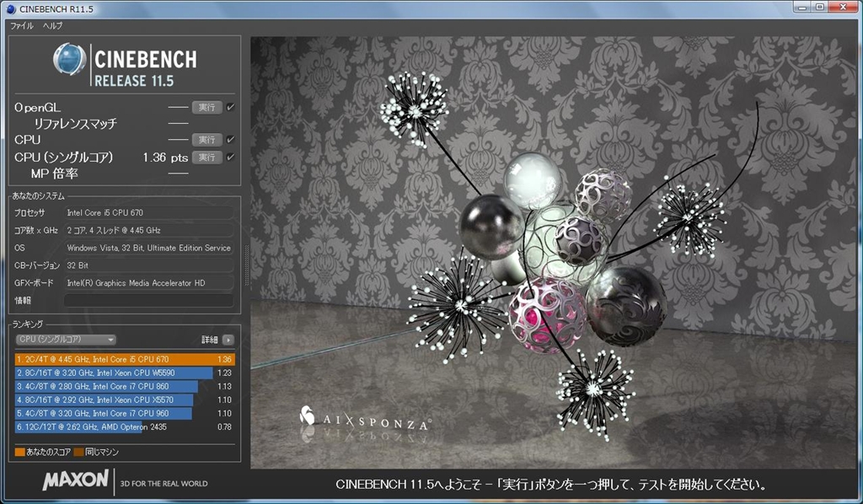Select ranking row Intel Xeon CPU X5570
The image size is (863, 504).
click(125, 400)
